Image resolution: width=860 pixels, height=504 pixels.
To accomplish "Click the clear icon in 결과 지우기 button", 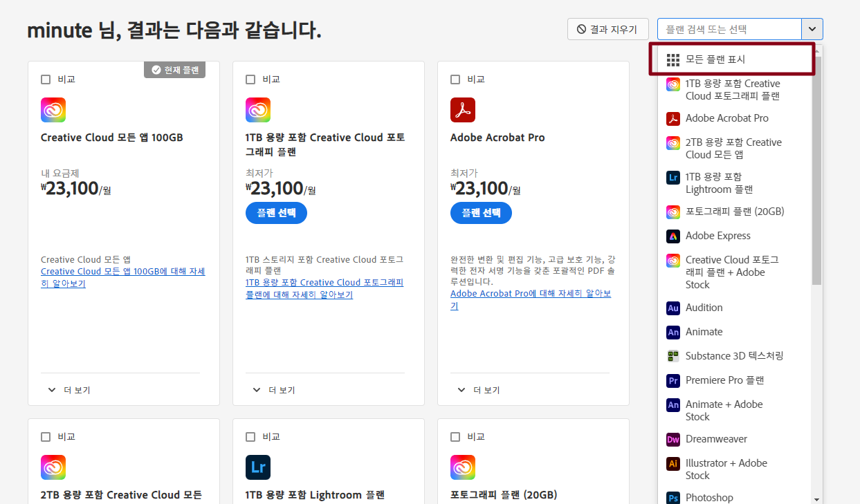I will pyautogui.click(x=581, y=29).
